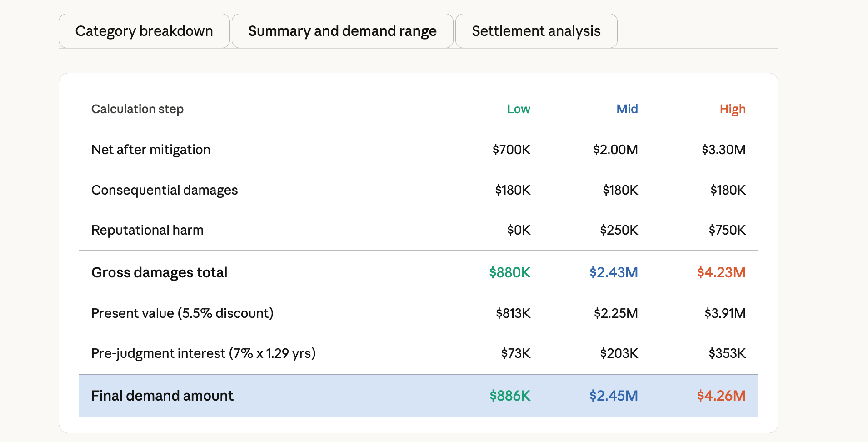Click the Final demand amount row label

(162, 396)
